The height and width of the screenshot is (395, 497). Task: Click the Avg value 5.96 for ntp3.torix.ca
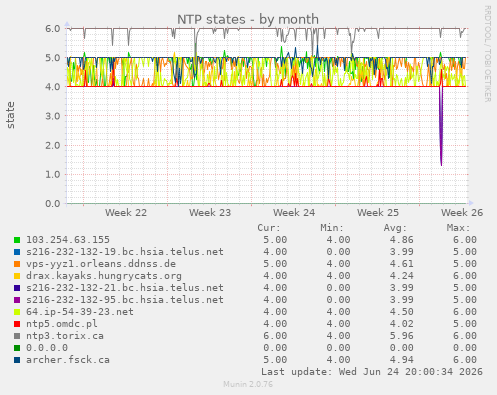pyautogui.click(x=402, y=336)
